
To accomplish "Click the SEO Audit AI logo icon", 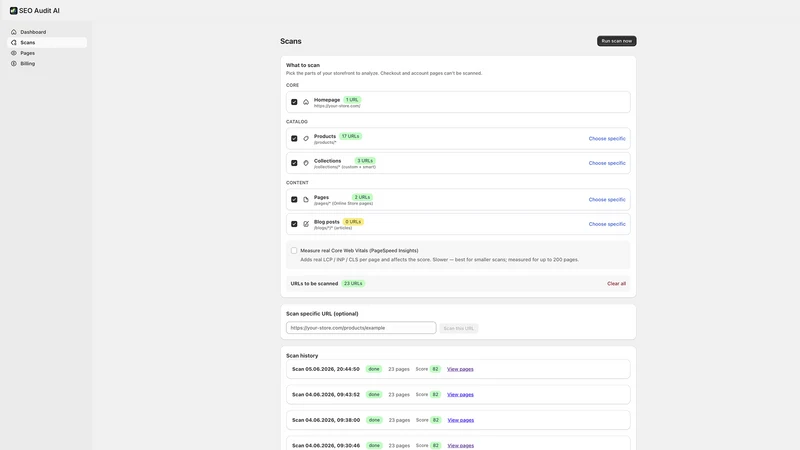I will point(13,11).
